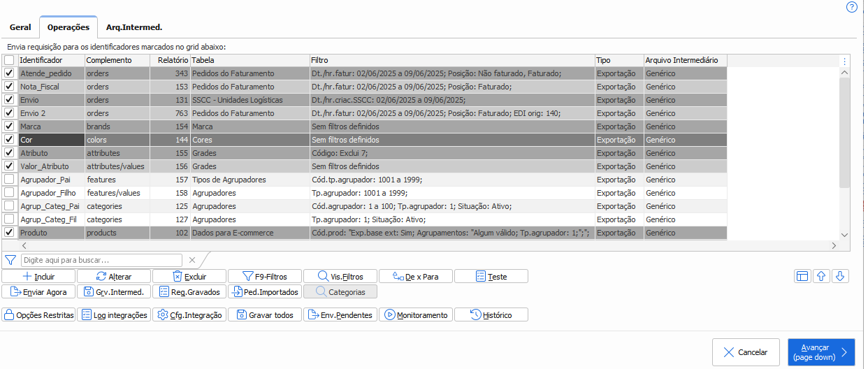Screen dimensions: 868x369
Task: Open the Histórico button
Action: click(x=491, y=315)
